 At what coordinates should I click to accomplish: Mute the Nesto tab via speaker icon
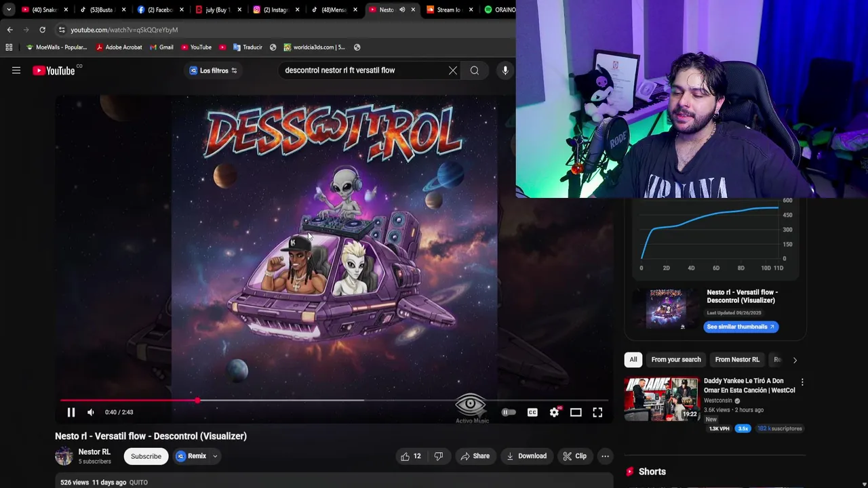(402, 9)
